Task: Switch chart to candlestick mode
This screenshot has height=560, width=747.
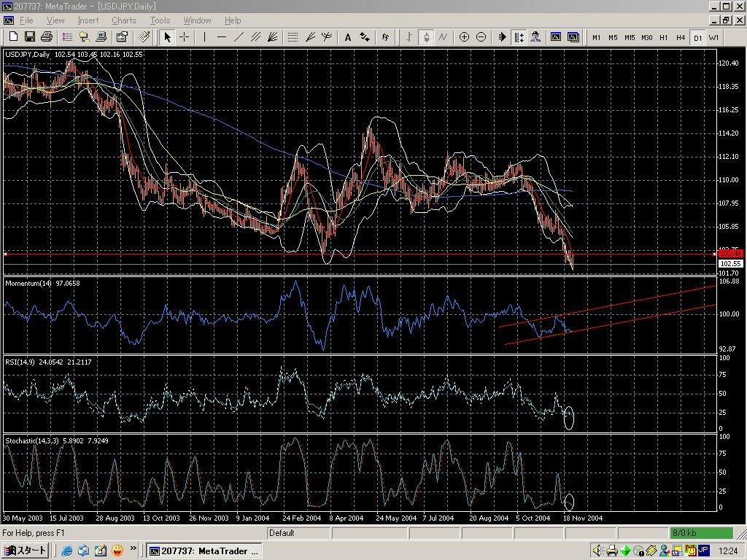Action: [426, 37]
